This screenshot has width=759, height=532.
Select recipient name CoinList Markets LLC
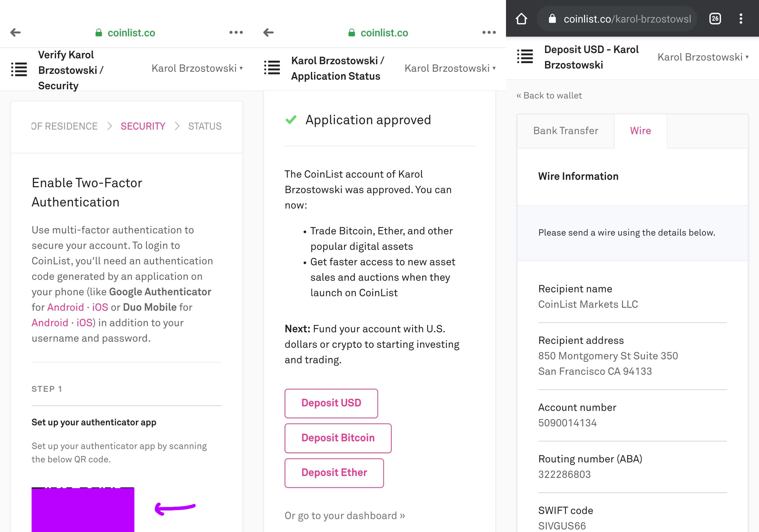(588, 304)
